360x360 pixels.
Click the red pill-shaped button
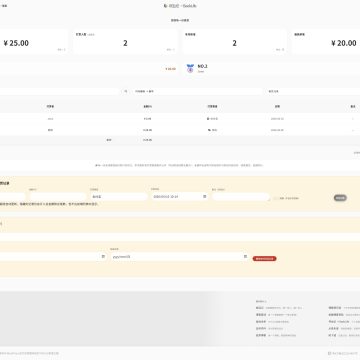tap(264, 258)
